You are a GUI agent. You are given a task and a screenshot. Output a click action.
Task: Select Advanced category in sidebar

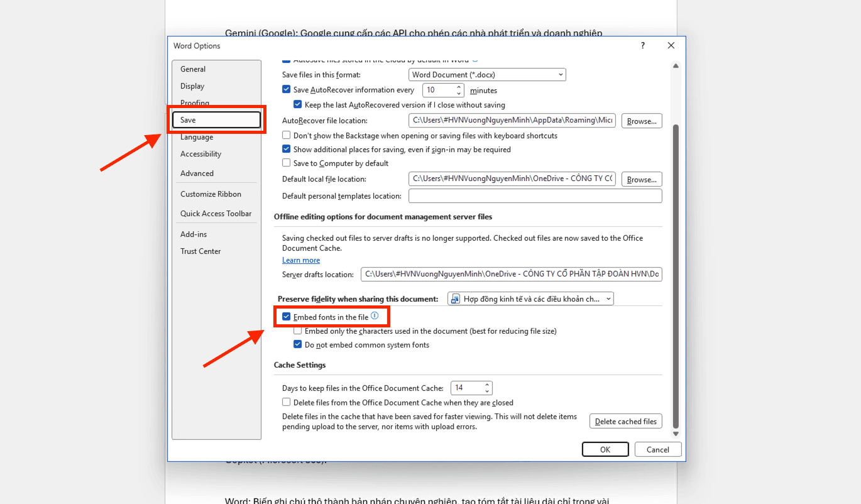click(197, 173)
